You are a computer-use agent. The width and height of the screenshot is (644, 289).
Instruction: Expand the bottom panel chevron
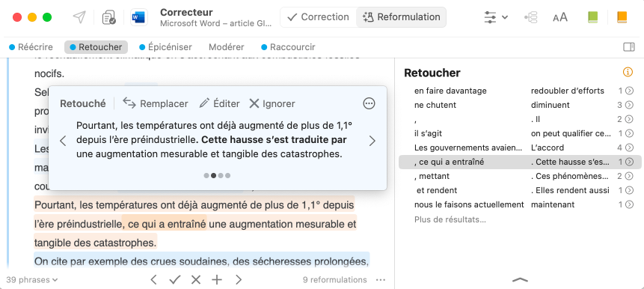[520, 279]
